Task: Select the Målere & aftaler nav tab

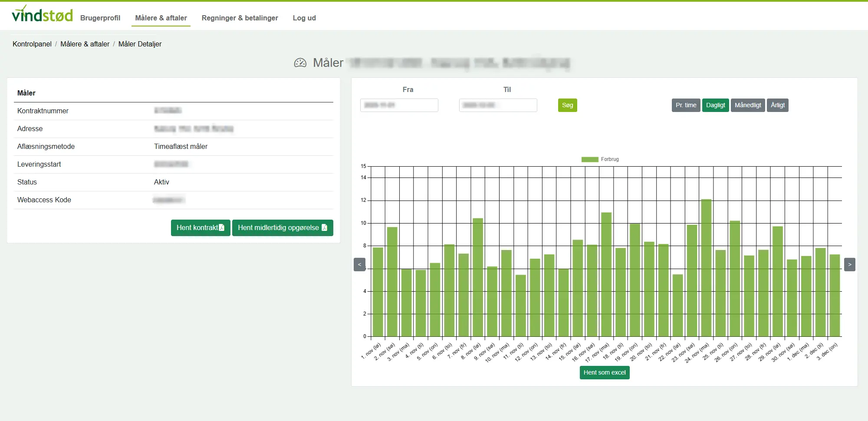Action: pyautogui.click(x=161, y=18)
